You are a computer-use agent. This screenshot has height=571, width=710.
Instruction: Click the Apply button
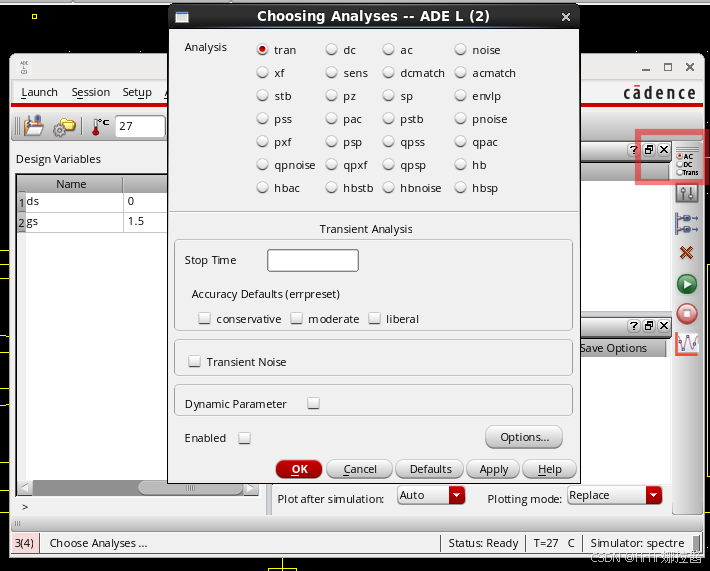(494, 469)
